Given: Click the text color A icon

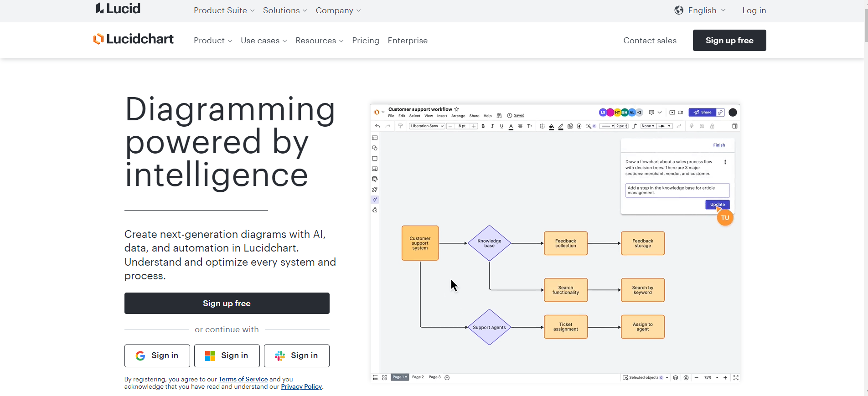Looking at the screenshot, I should tap(511, 127).
